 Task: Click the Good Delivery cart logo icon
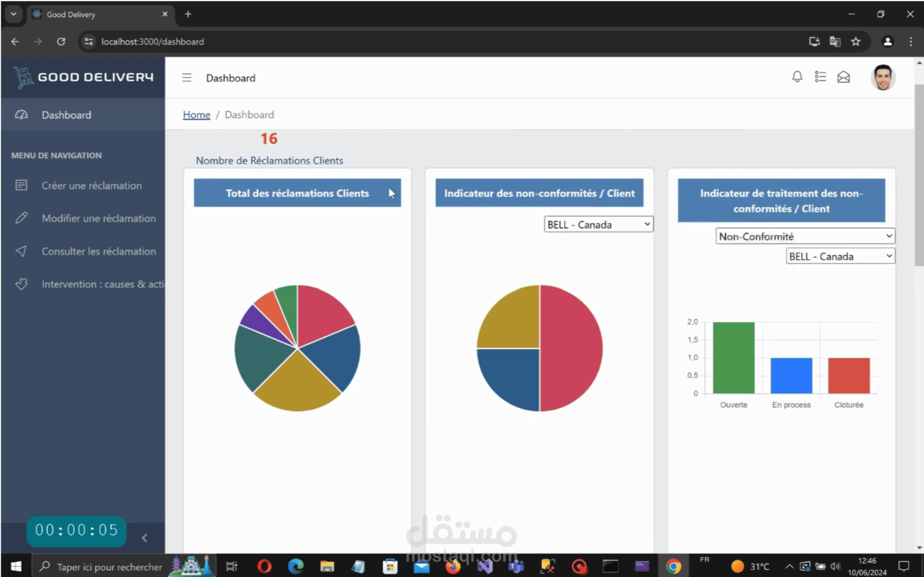pos(23,77)
